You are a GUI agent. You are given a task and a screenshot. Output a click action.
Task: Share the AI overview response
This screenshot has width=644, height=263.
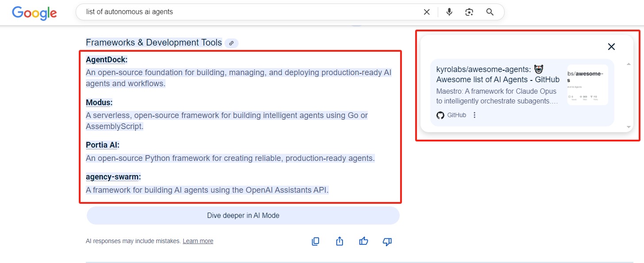pyautogui.click(x=339, y=241)
